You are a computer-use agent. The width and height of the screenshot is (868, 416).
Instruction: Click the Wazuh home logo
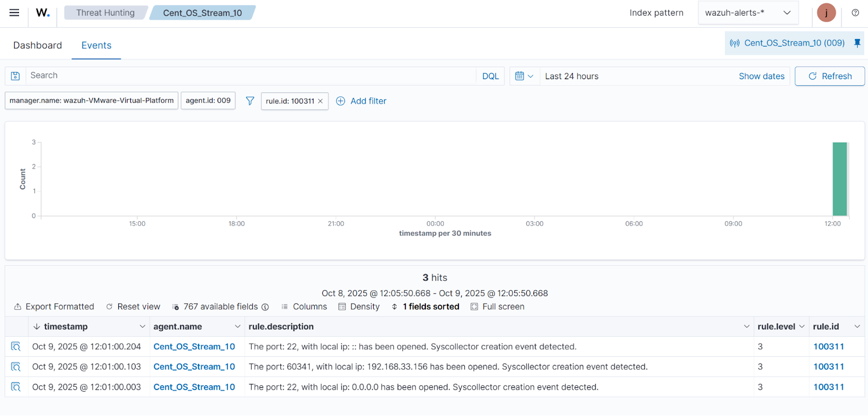point(43,13)
